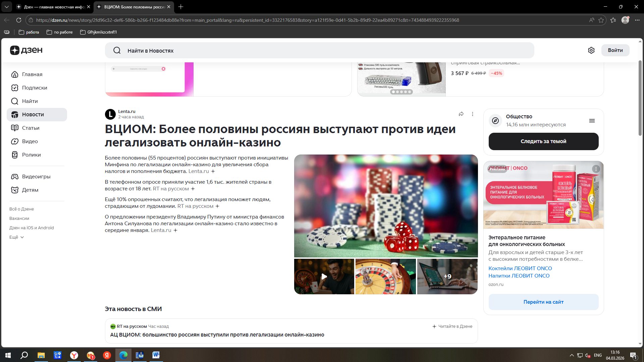Open the работа bookmarks folder
Screen dimensions: 644x362
(29, 32)
